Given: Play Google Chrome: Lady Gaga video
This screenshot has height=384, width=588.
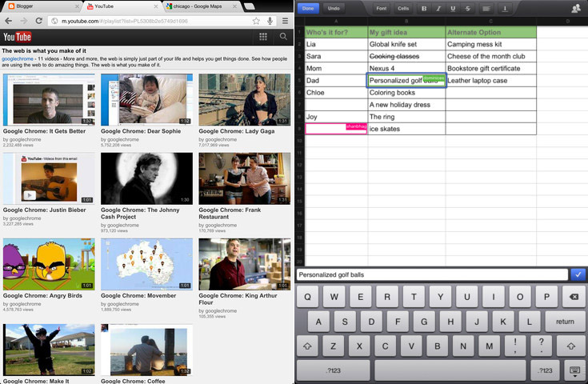Looking at the screenshot, I should click(x=245, y=100).
